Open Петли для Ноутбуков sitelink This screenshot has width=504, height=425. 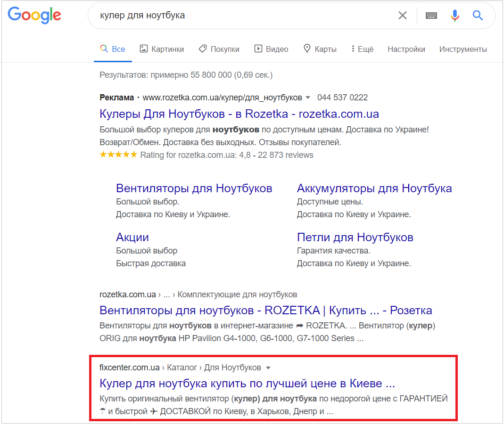click(x=355, y=237)
